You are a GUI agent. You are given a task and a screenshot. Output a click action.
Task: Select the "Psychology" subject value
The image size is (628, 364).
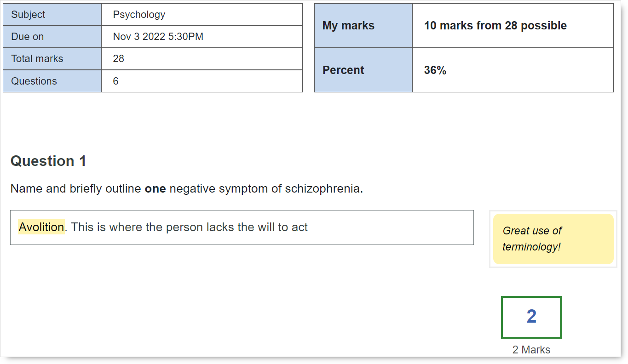pyautogui.click(x=139, y=15)
